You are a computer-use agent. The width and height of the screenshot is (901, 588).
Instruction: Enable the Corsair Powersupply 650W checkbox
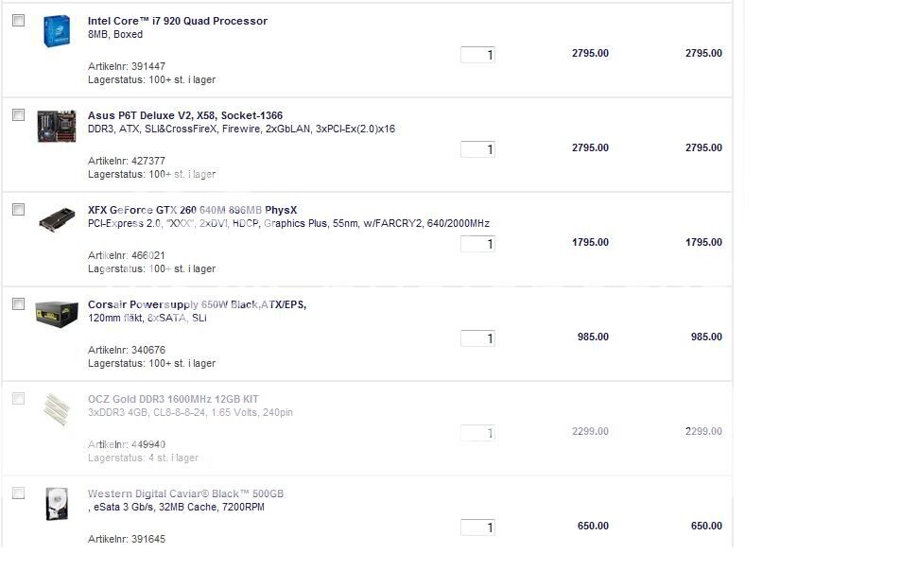[x=18, y=304]
